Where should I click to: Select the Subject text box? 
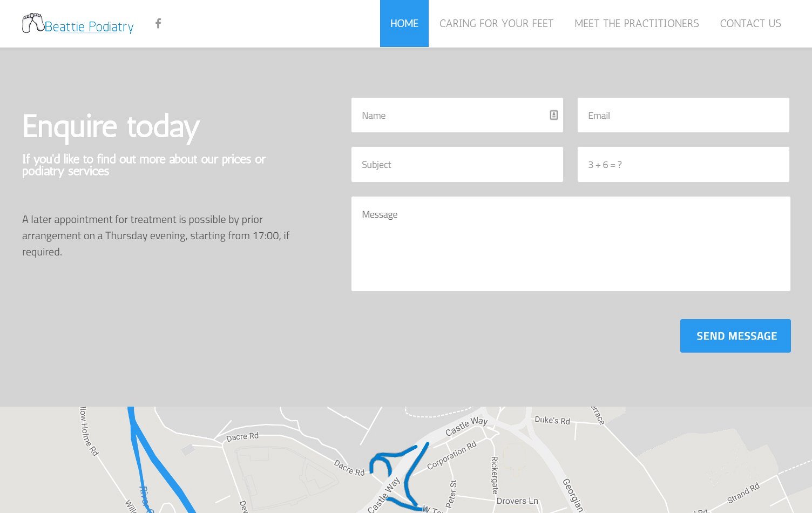(x=457, y=165)
